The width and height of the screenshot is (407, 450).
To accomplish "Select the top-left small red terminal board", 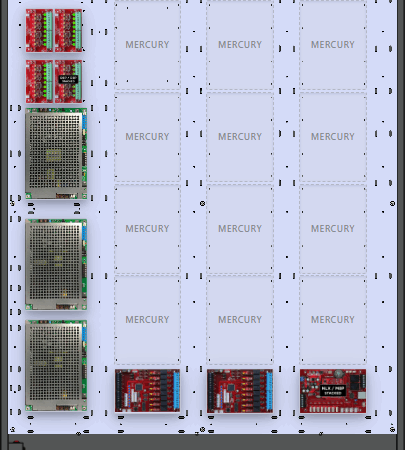I will pyautogui.click(x=39, y=30).
